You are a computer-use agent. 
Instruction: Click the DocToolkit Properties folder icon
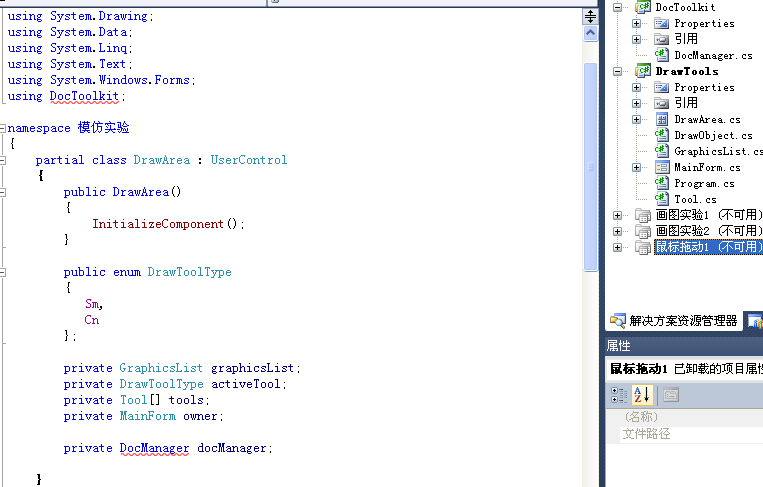[661, 23]
